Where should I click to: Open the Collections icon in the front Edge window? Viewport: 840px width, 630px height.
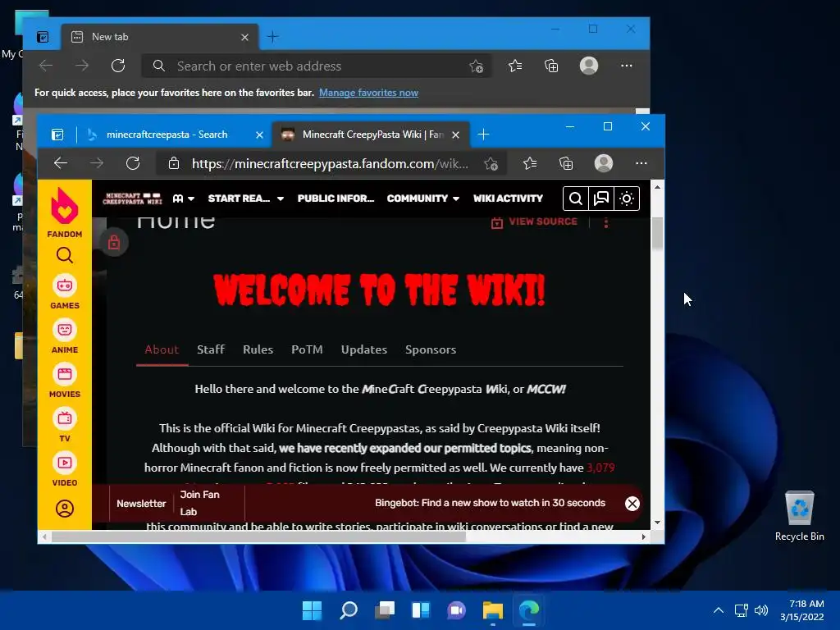coord(566,163)
